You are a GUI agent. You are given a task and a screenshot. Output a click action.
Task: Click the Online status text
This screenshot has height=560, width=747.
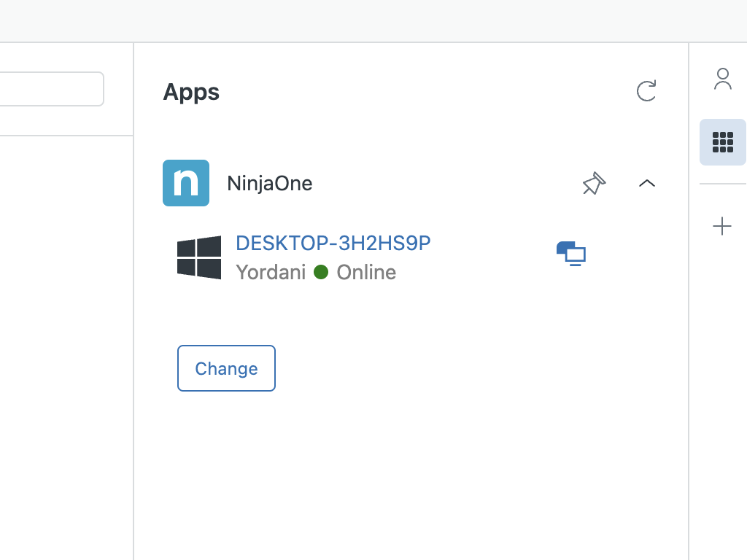point(366,273)
